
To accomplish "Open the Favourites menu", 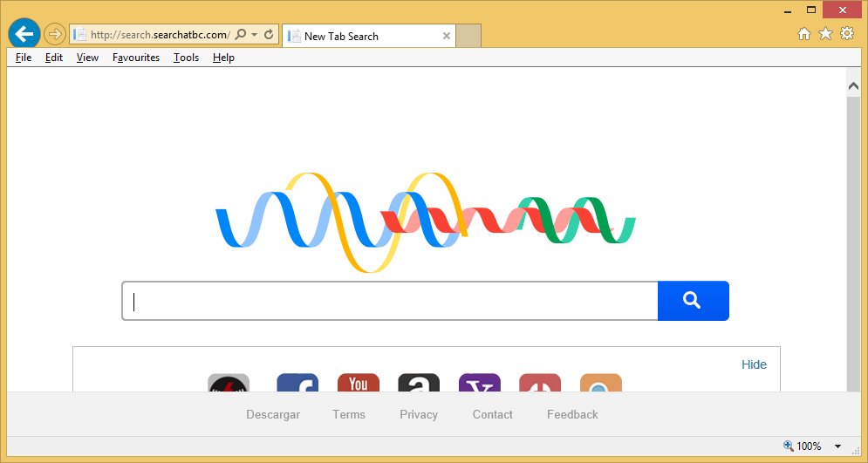I will click(x=135, y=58).
